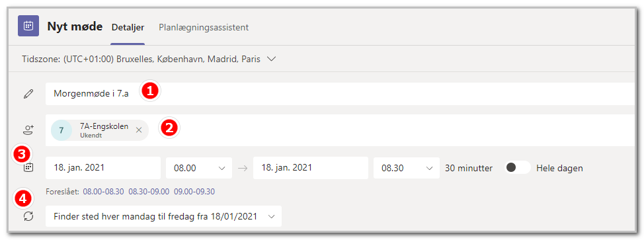Toggle the Hele dagen switch
The height and width of the screenshot is (240, 644).
click(518, 168)
